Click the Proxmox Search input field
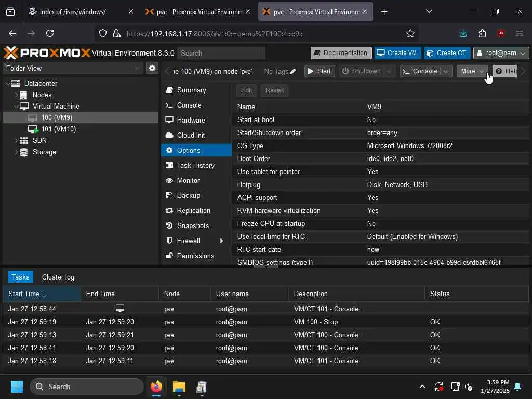 (x=221, y=54)
